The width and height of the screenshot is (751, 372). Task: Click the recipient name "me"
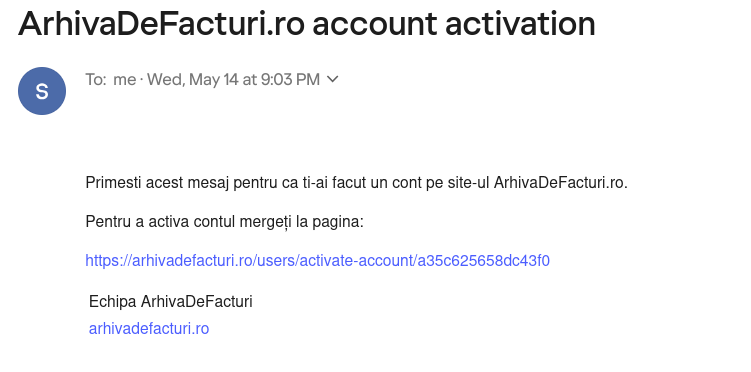(125, 79)
